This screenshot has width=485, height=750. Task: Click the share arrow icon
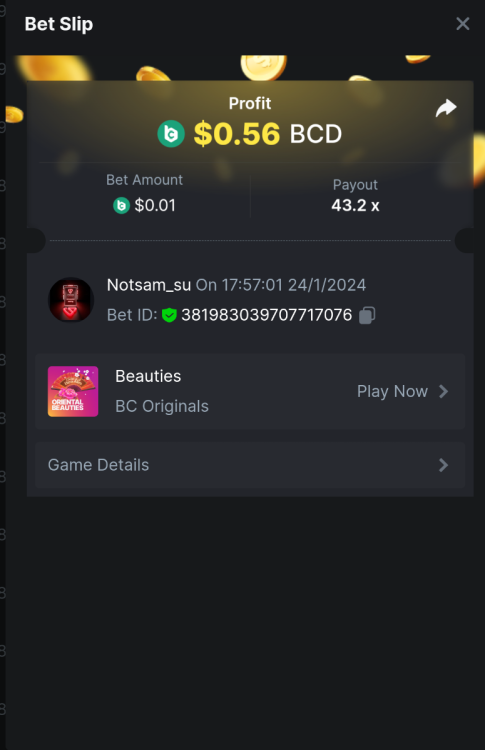(x=446, y=108)
